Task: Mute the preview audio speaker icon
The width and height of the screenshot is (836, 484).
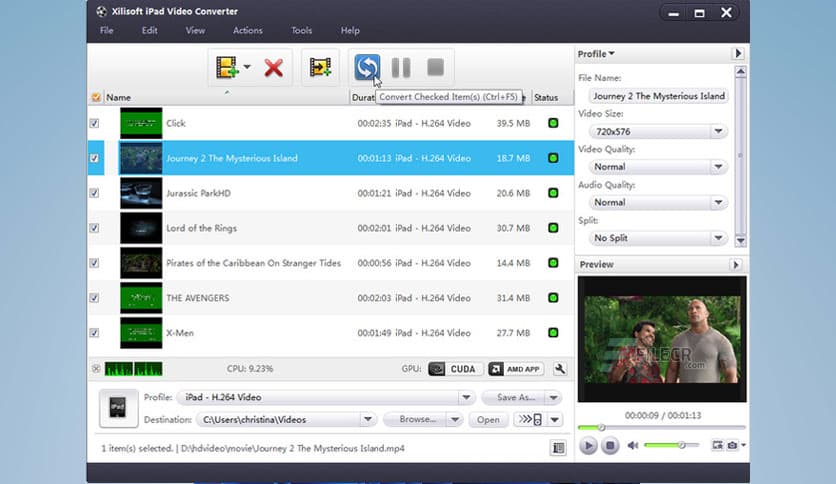Action: point(633,445)
